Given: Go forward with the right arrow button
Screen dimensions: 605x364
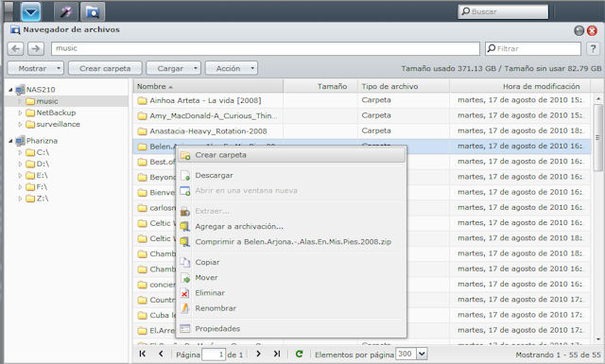Looking at the screenshot, I should [x=36, y=48].
